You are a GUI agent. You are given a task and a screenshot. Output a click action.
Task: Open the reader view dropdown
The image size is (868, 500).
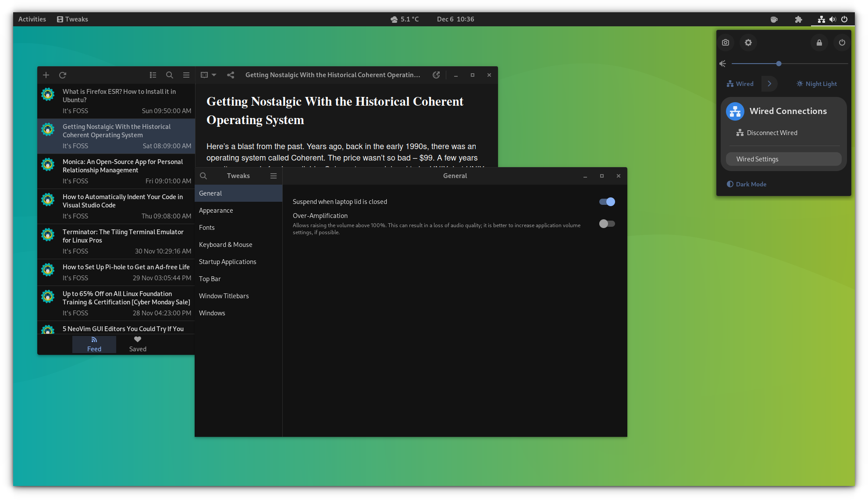tap(207, 75)
